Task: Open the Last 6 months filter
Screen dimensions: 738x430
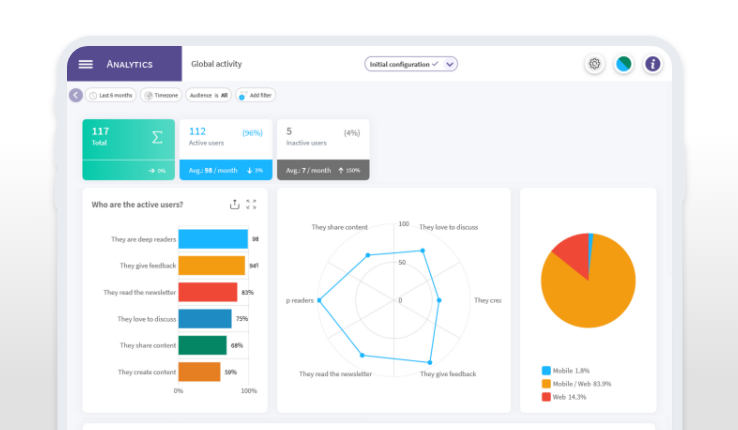Action: 111,95
